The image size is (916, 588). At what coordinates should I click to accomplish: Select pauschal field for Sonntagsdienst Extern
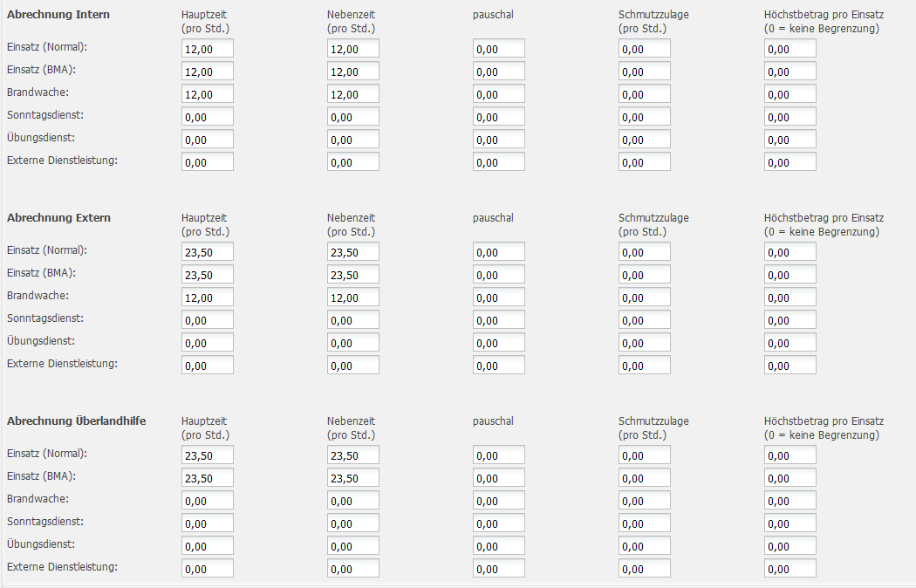[499, 320]
